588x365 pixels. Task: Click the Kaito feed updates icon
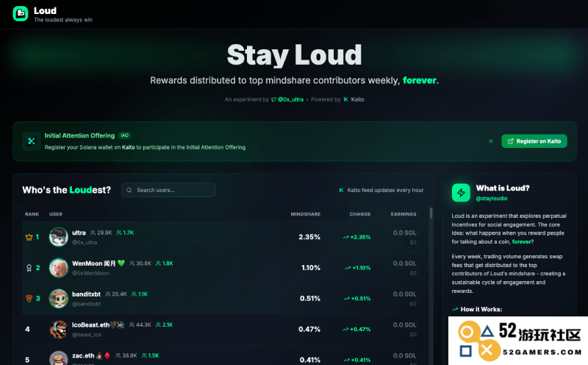coord(341,190)
